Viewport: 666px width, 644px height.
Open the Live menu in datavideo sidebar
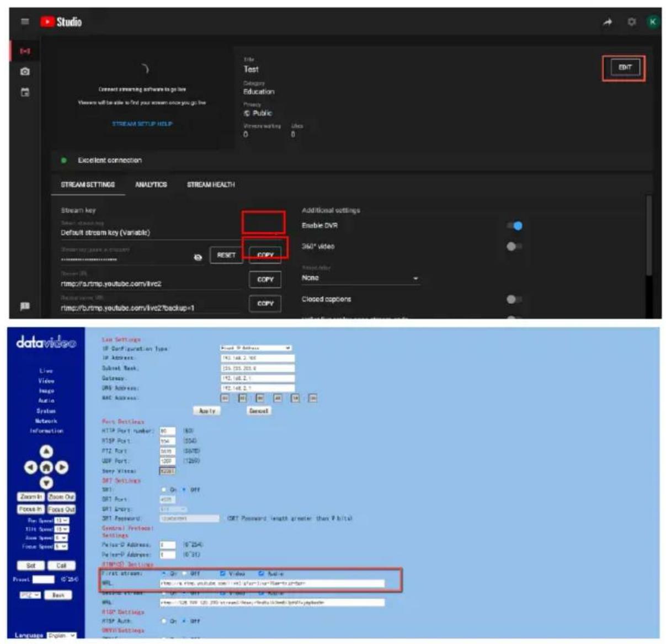[x=46, y=371]
